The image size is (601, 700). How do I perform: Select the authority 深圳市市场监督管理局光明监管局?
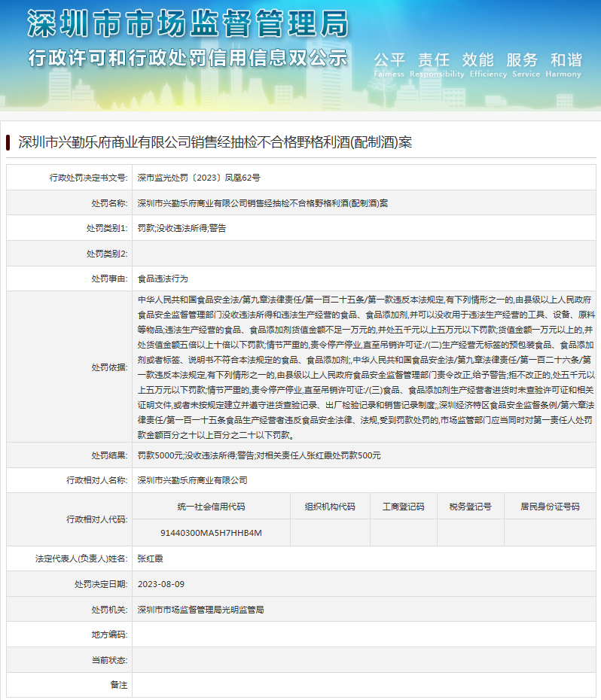200,610
